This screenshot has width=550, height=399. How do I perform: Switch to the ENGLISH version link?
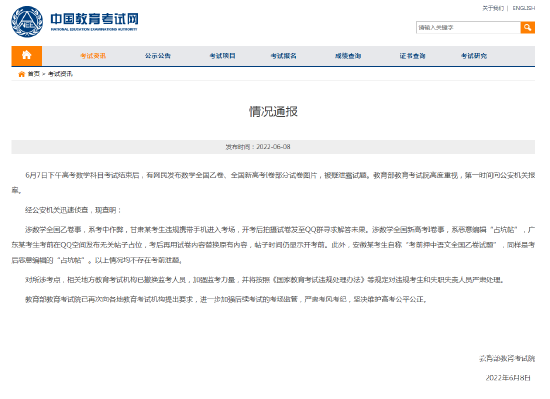pyautogui.click(x=524, y=8)
